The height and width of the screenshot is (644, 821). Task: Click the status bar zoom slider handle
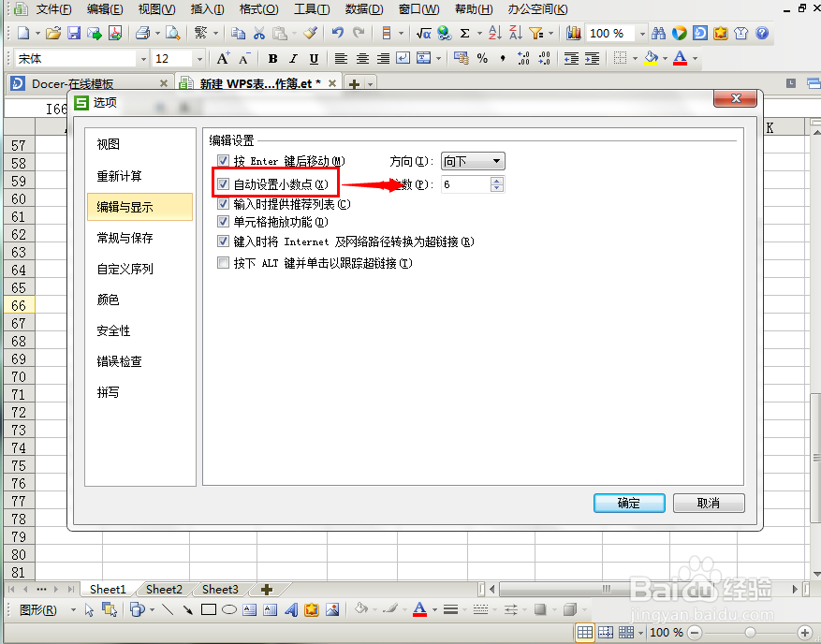click(750, 633)
